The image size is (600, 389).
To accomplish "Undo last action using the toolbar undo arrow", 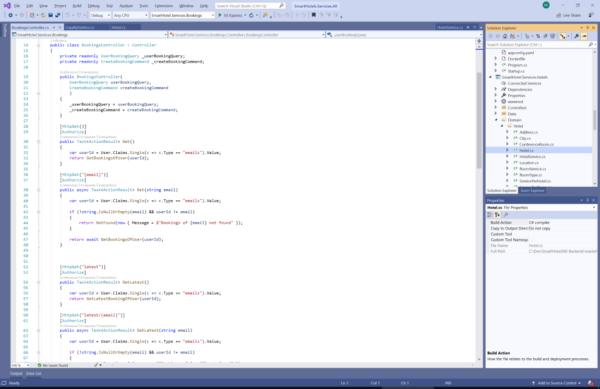I will (67, 15).
